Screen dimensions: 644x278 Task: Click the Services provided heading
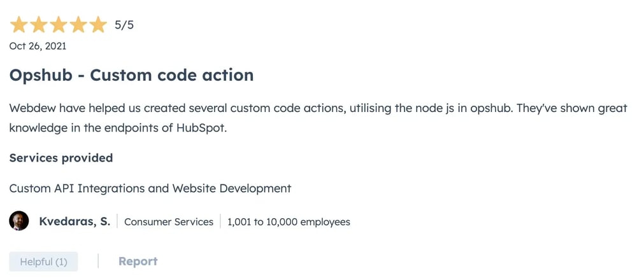pyautogui.click(x=61, y=158)
